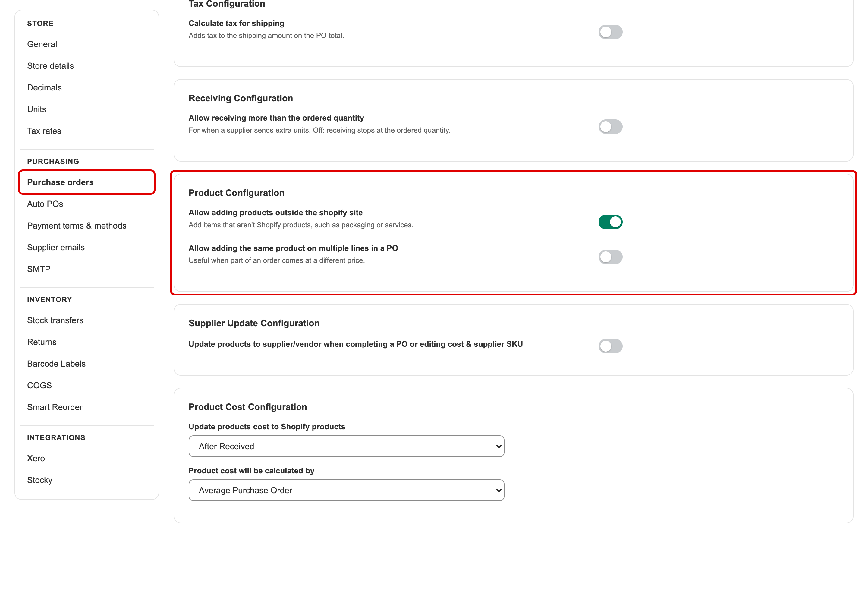Screen dimensions: 868x603
Task: Click 'Update products cost to Shopify products' label
Action: tap(267, 427)
